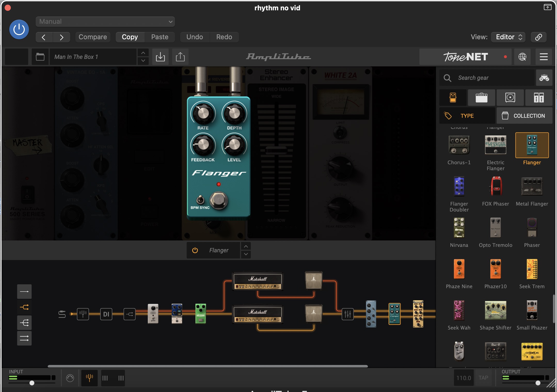557x392 pixels.
Task: Select the Shape Shifter pedal
Action: click(496, 310)
